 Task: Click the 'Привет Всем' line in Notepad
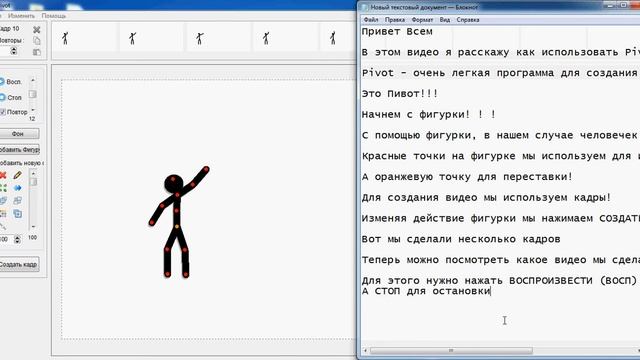click(x=397, y=32)
